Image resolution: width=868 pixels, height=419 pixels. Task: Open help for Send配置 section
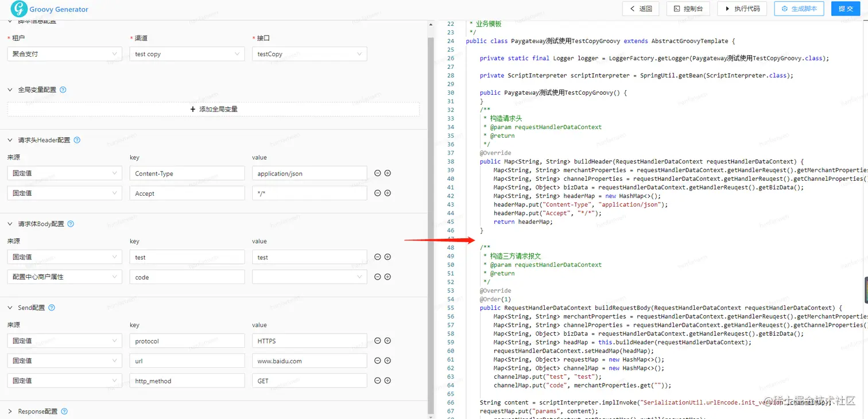pos(52,308)
